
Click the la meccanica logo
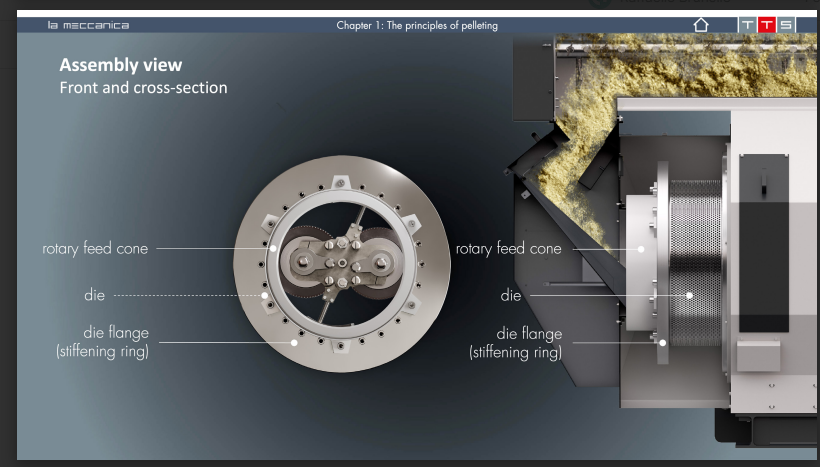88,25
